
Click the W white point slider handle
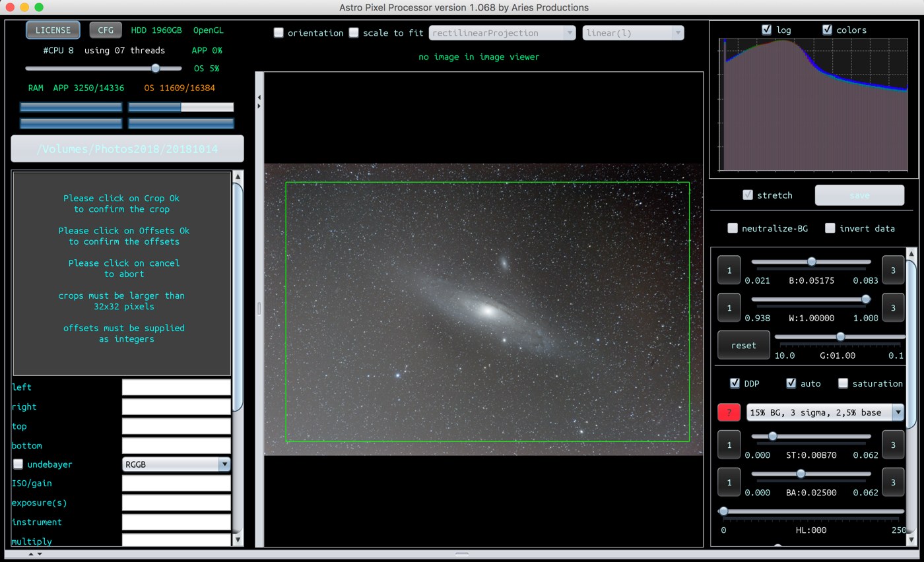click(x=866, y=299)
